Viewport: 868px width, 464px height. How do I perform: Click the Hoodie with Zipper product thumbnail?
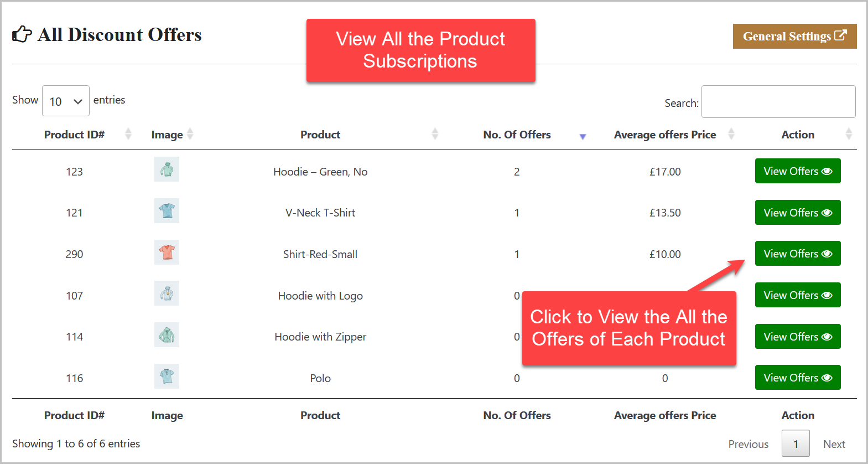pos(167,335)
